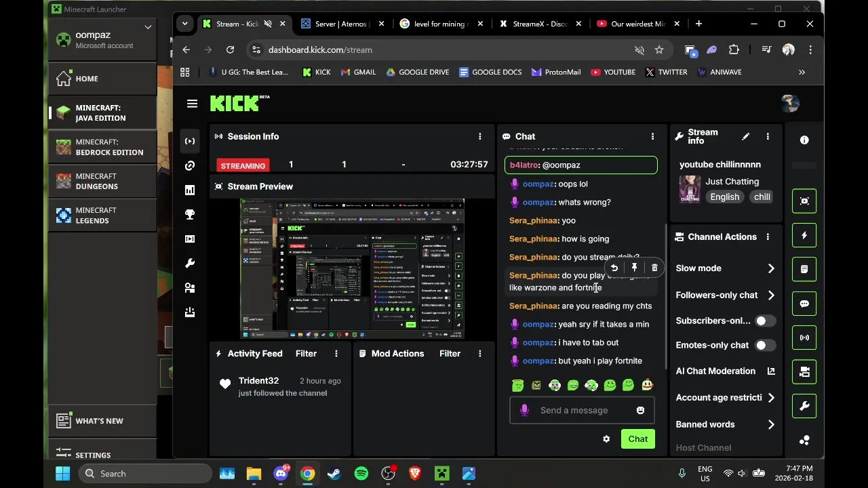Toggle Emotes-only chat switch
Viewport: 868px width, 488px height.
(765, 345)
